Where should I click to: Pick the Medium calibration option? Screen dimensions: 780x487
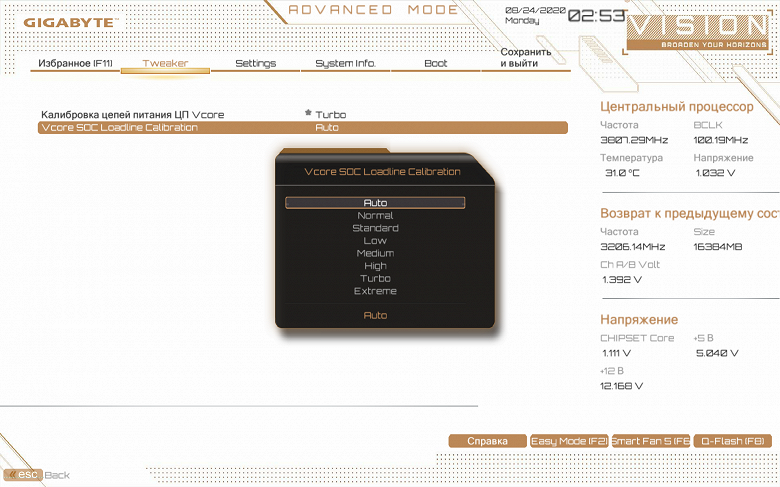(375, 253)
